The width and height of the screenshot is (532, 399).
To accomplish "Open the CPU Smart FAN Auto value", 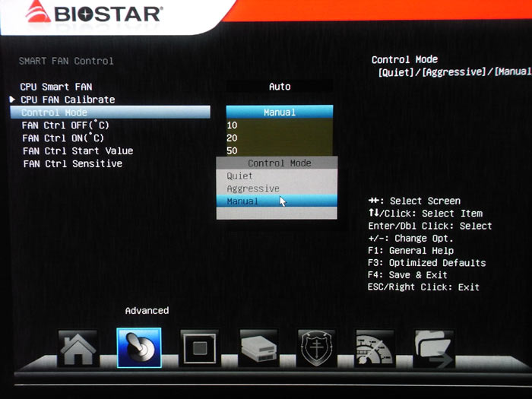I will click(279, 87).
